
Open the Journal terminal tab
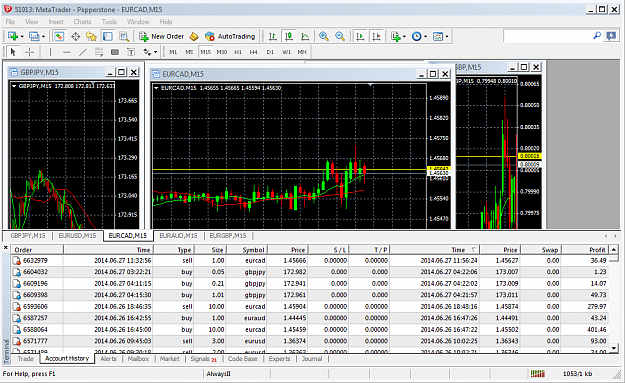312,359
